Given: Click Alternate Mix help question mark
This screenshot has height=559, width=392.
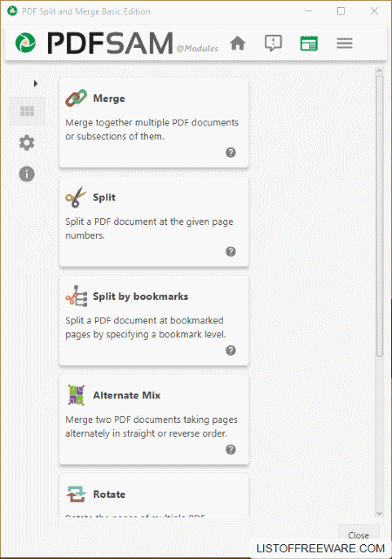Looking at the screenshot, I should pyautogui.click(x=231, y=449).
